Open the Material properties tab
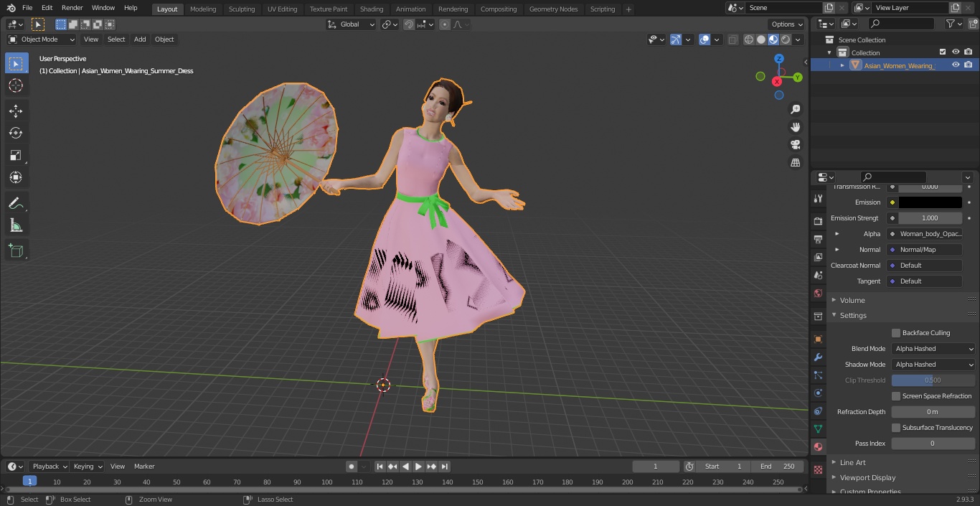980x506 pixels. tap(818, 446)
